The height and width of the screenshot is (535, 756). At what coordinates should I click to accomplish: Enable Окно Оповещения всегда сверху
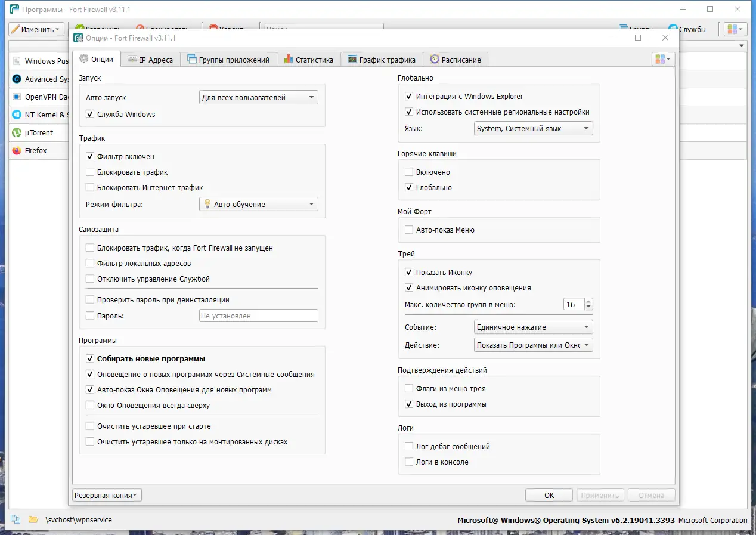click(90, 405)
